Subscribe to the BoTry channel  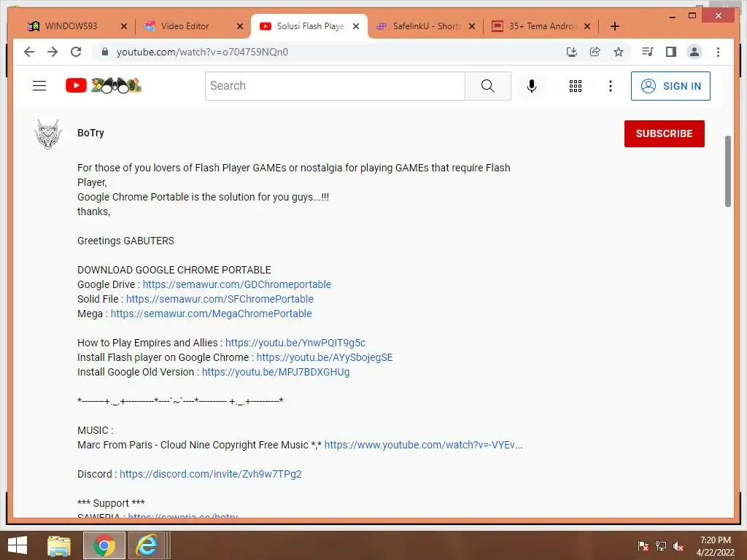click(x=664, y=134)
